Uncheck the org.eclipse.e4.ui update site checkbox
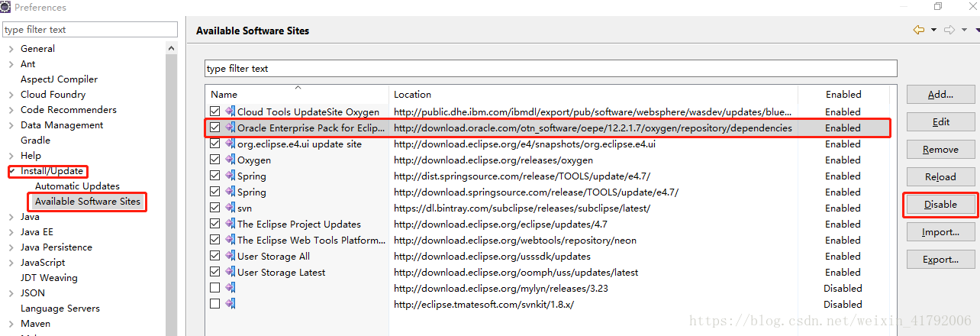 coord(214,144)
